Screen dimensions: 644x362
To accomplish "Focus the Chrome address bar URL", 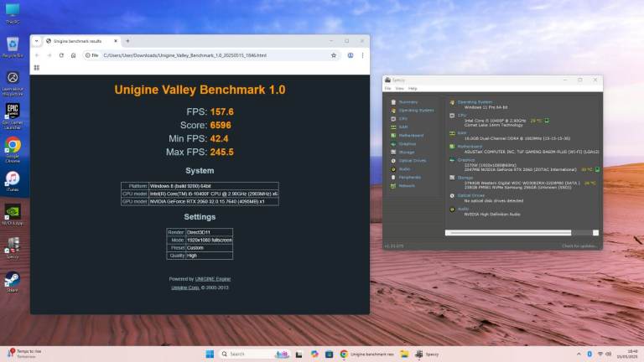I will tap(184, 55).
